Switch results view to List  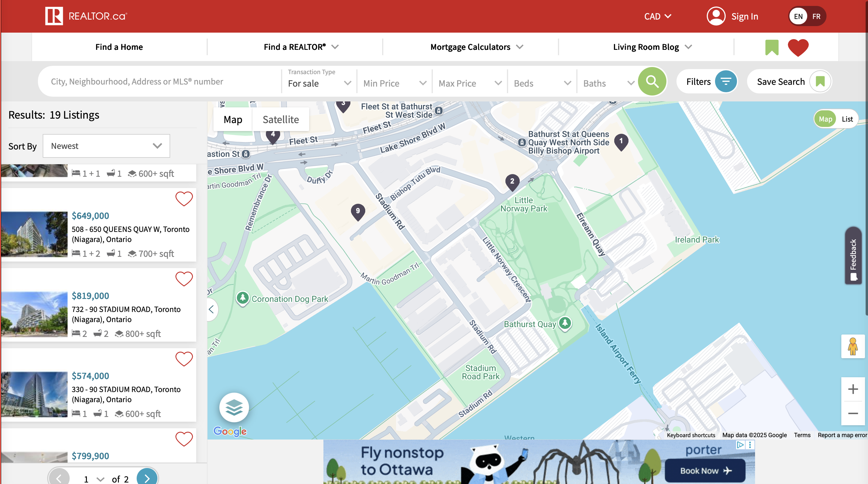[x=847, y=119]
